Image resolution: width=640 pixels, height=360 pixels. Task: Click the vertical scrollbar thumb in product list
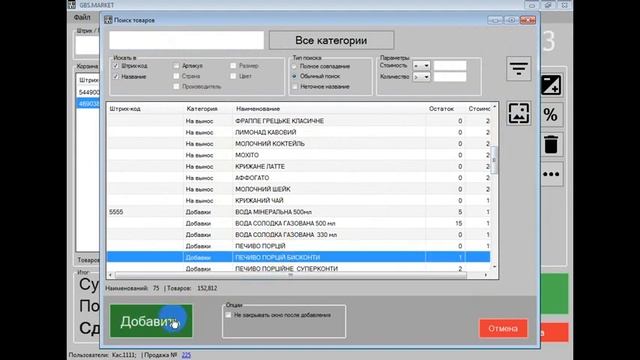pyautogui.click(x=494, y=160)
